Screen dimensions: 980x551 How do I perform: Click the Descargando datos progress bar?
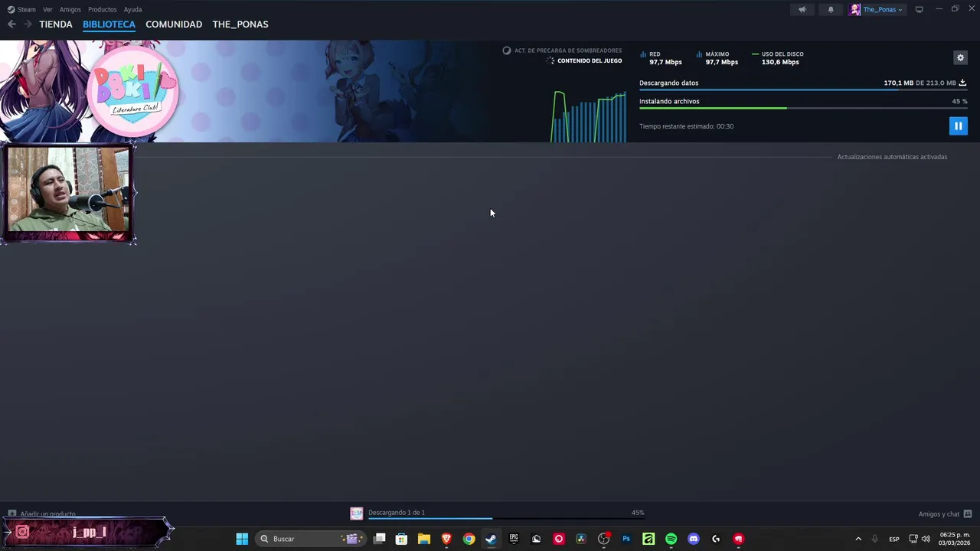click(x=803, y=90)
